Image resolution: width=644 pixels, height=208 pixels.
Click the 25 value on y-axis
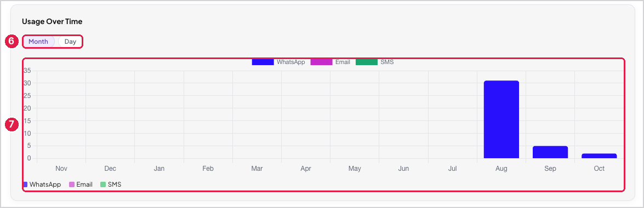pyautogui.click(x=27, y=96)
